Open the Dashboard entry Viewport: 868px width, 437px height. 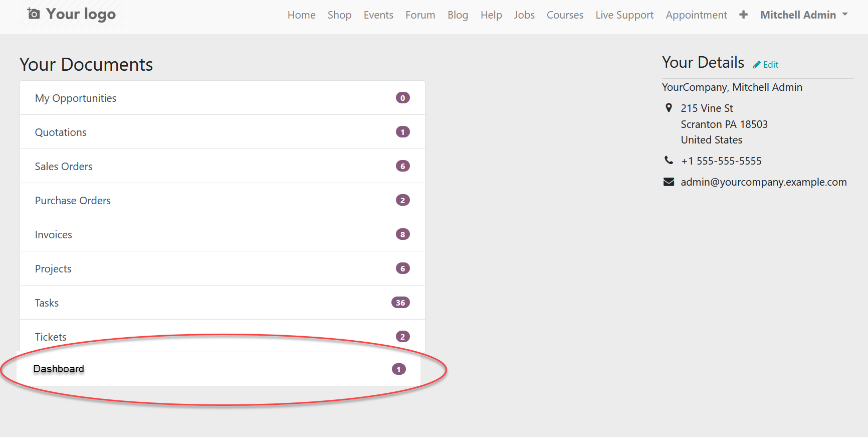coord(59,369)
